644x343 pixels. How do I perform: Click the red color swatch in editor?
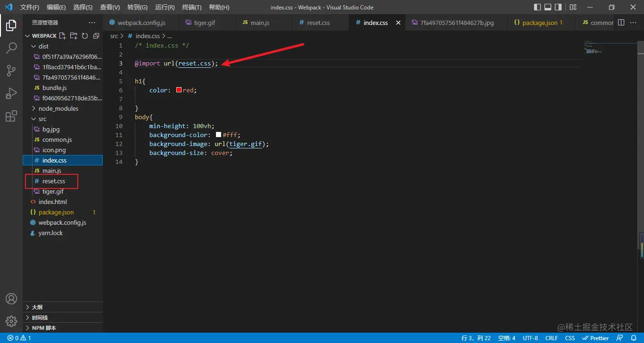pyautogui.click(x=179, y=90)
